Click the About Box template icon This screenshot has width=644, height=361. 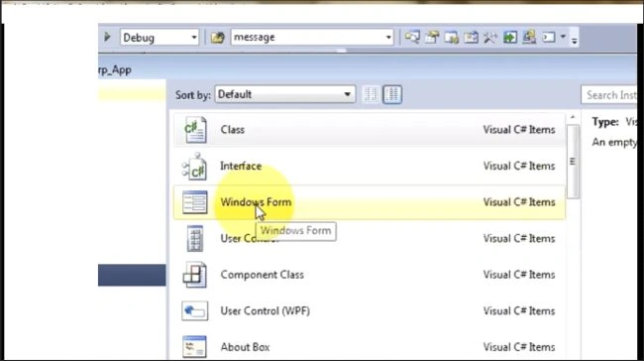[194, 346]
